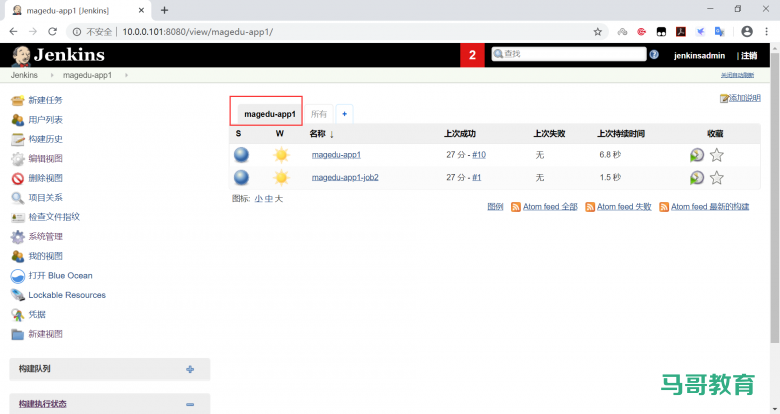Bookmark this page with star icon
Image resolution: width=780 pixels, height=414 pixels.
[x=597, y=32]
